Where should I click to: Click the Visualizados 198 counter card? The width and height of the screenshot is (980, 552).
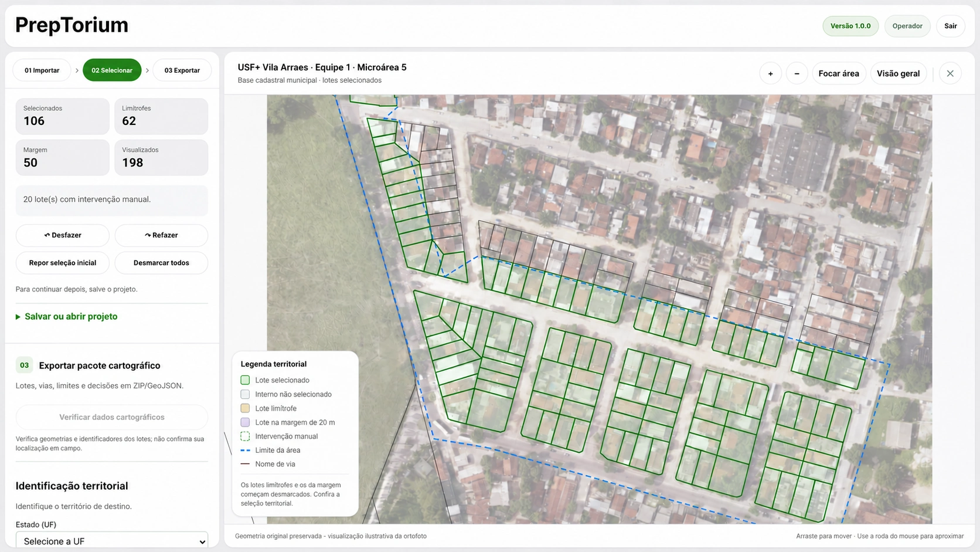pyautogui.click(x=161, y=157)
